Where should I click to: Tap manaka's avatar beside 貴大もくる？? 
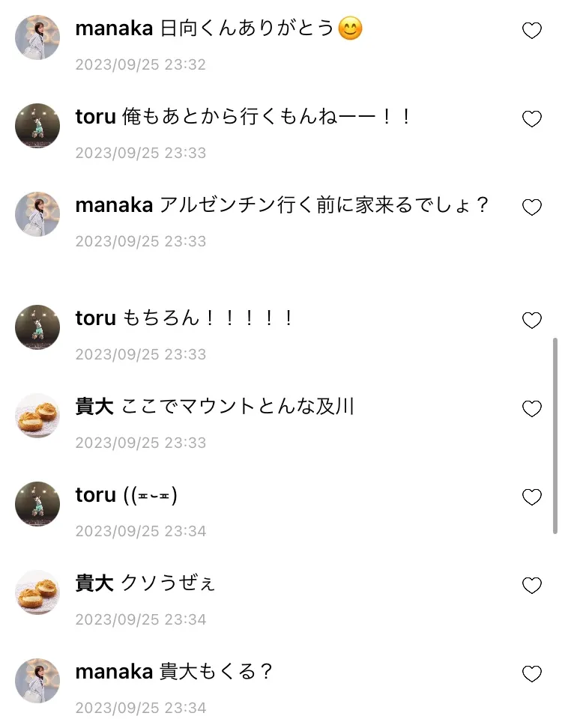(x=37, y=681)
